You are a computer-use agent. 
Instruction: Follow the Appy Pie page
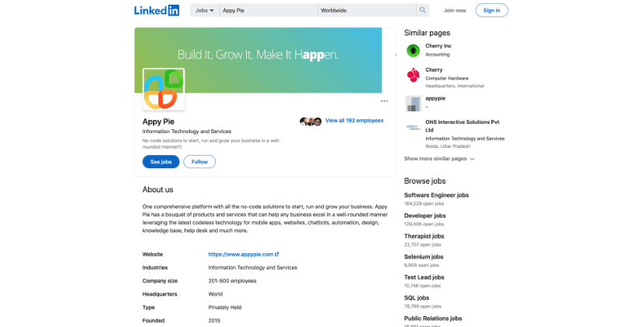tap(199, 162)
